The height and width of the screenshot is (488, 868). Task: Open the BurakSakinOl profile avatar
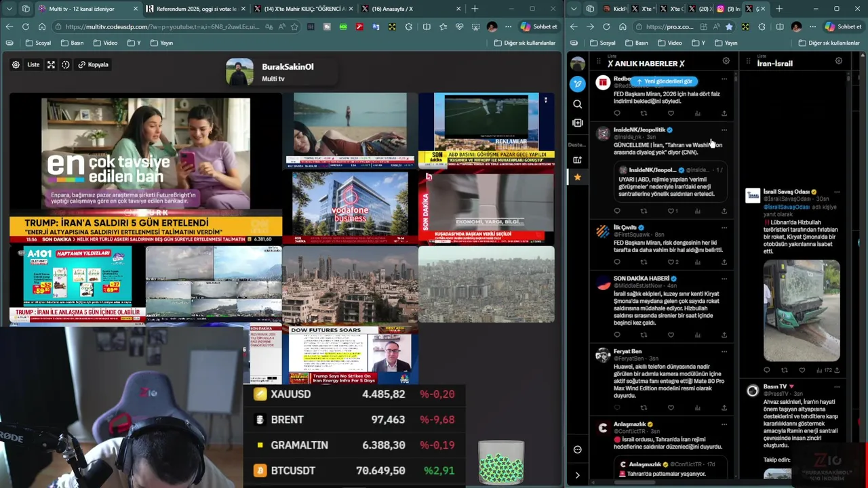239,73
